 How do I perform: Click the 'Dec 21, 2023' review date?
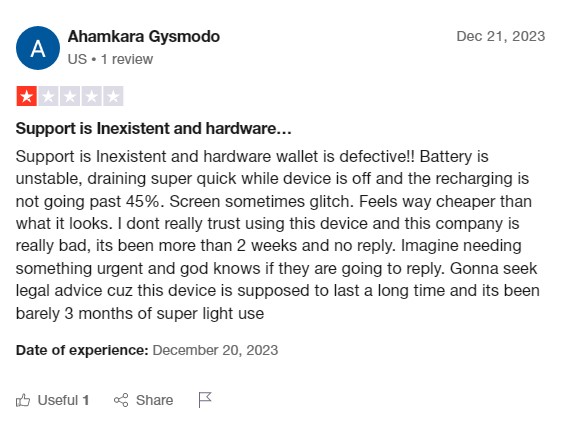(501, 37)
